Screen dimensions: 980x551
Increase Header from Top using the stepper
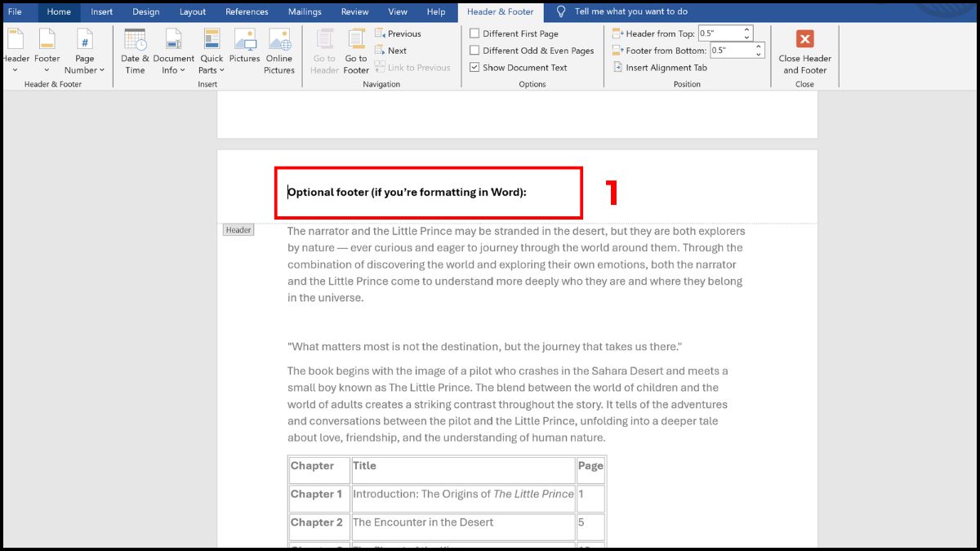748,29
